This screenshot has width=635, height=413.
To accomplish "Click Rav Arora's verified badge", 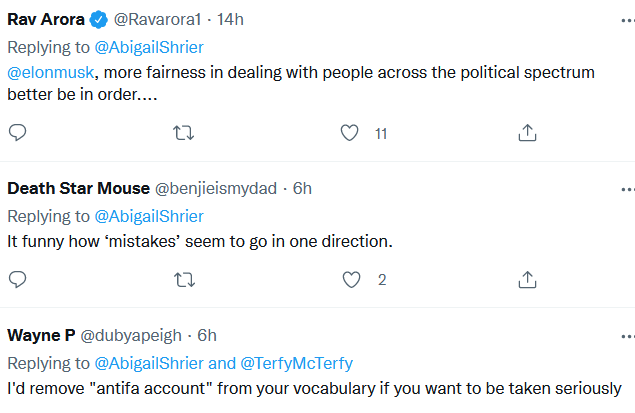I will click(x=98, y=19).
